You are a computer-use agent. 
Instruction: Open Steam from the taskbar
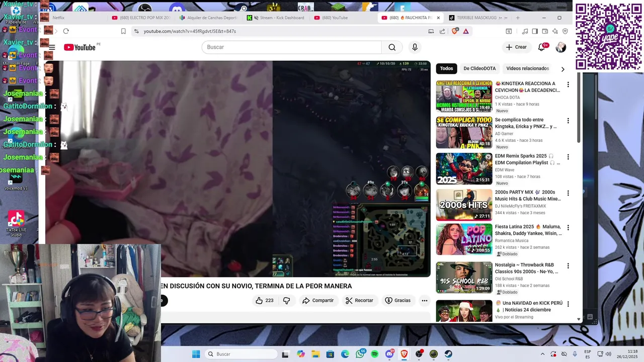448,354
